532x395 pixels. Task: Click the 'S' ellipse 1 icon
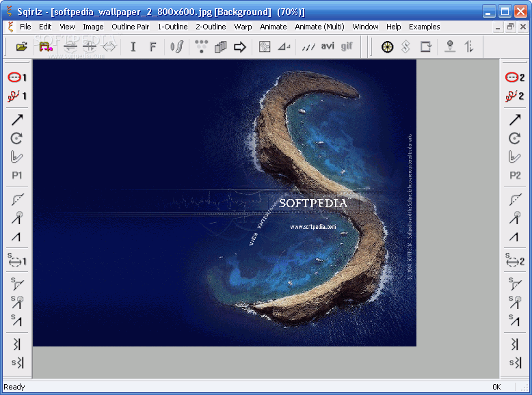[17, 260]
